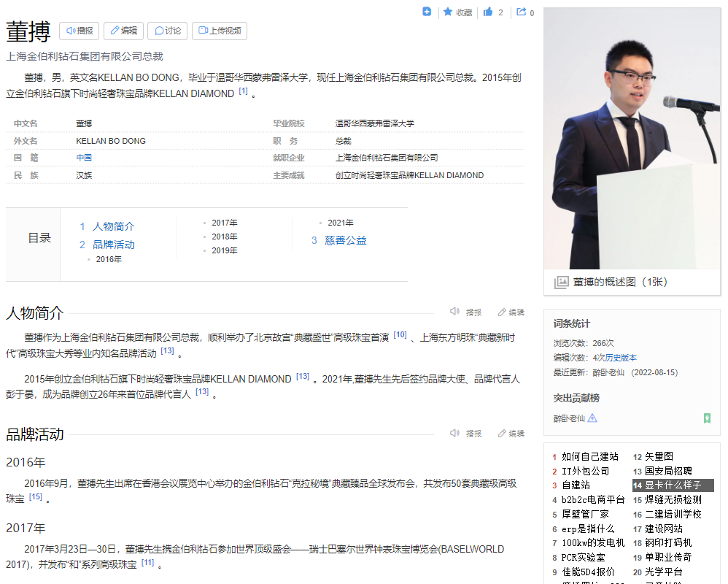Open the highlighted 显卡什么样子 item
This screenshot has height=584, width=728.
[x=673, y=485]
